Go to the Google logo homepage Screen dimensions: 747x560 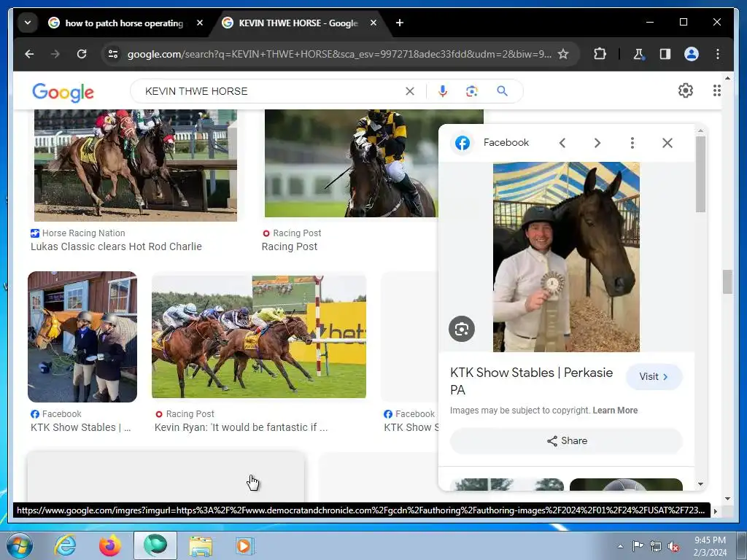63,91
